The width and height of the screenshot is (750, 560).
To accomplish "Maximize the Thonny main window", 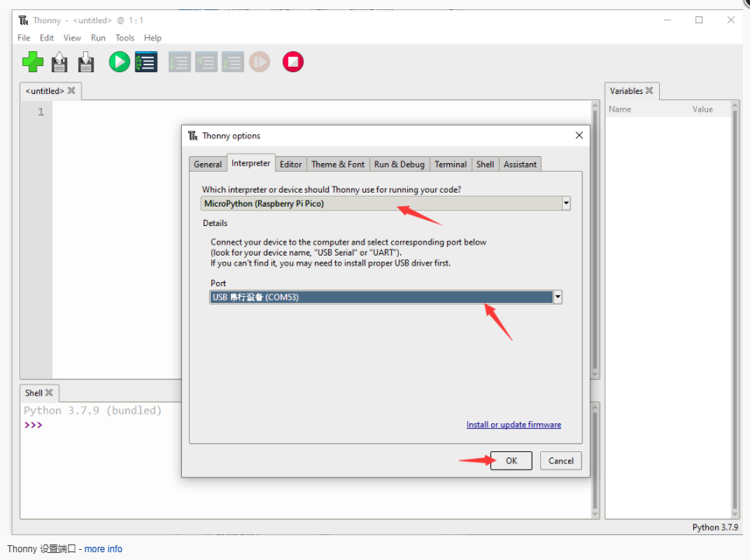I will (699, 20).
